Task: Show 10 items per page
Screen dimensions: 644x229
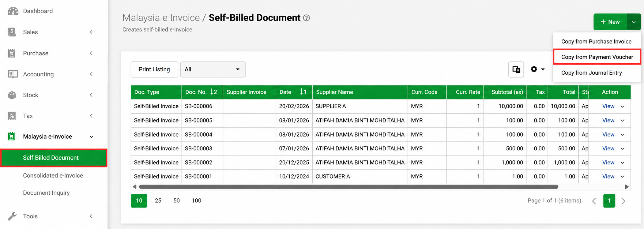Action: click(139, 201)
